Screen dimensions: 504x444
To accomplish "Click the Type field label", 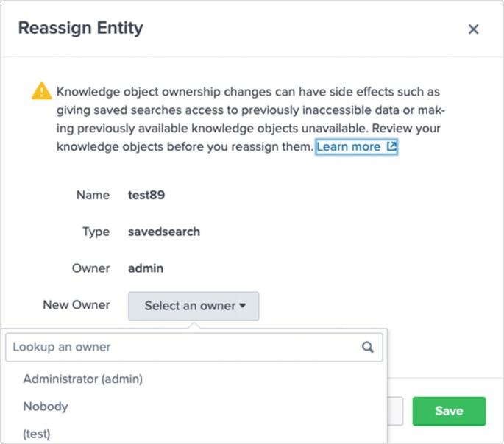I will [x=96, y=232].
